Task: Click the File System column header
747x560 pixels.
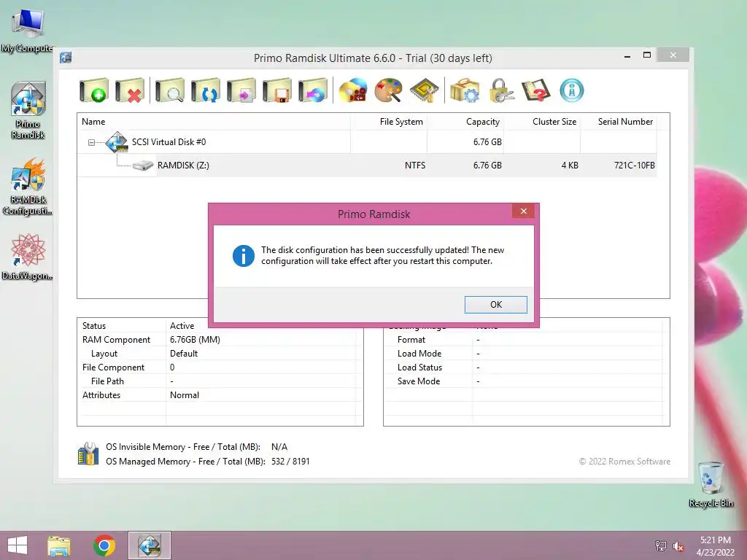Action: [389, 122]
